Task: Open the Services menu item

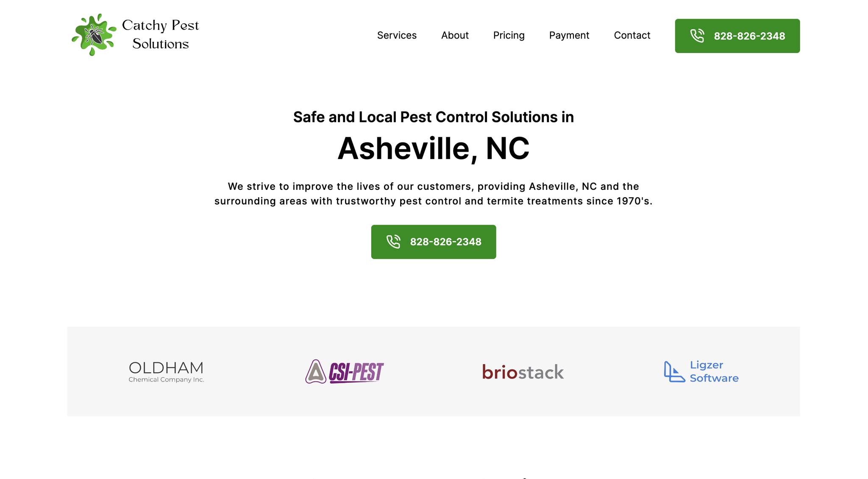Action: tap(397, 35)
